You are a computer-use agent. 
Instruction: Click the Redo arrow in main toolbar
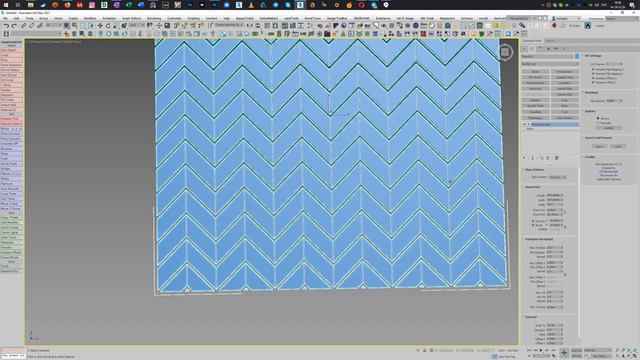[14, 26]
